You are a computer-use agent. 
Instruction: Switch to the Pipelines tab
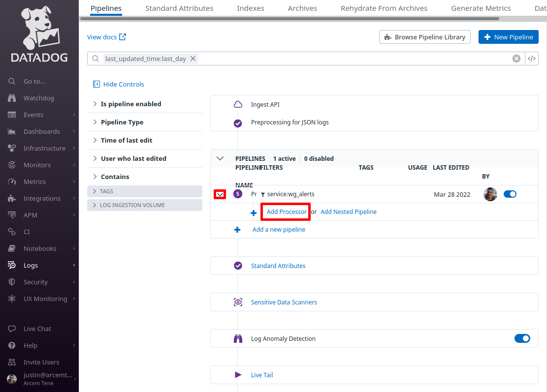(106, 8)
